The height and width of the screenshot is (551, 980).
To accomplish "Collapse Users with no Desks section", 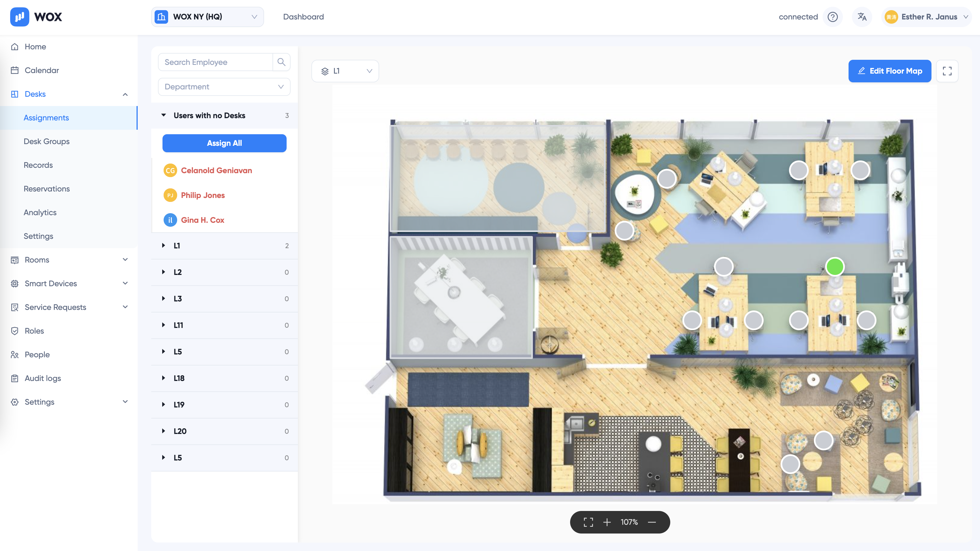I will click(x=164, y=115).
